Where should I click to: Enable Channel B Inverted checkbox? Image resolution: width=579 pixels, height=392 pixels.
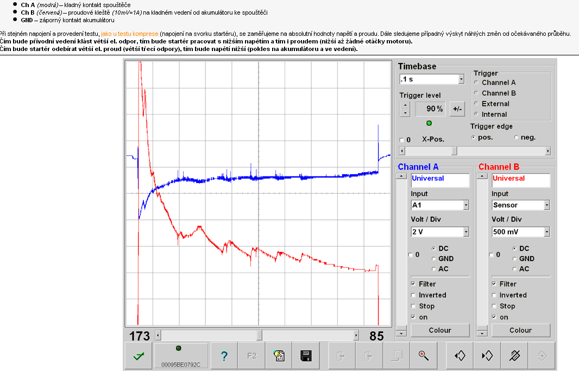494,295
